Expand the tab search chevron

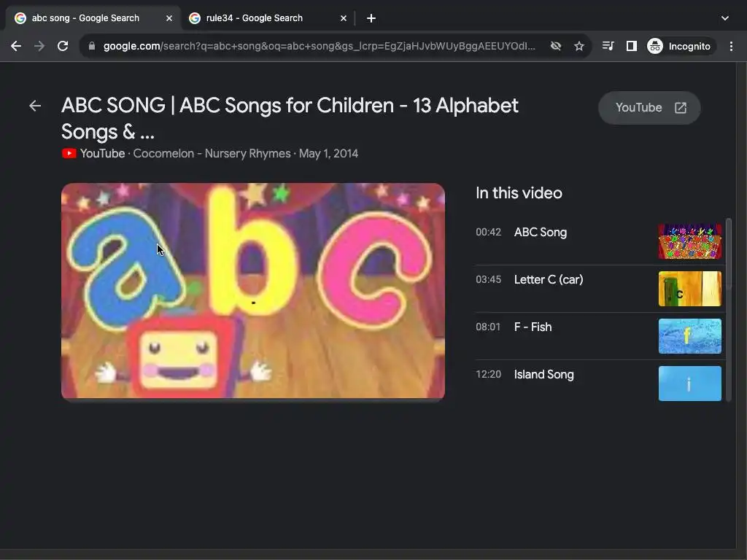pos(724,18)
